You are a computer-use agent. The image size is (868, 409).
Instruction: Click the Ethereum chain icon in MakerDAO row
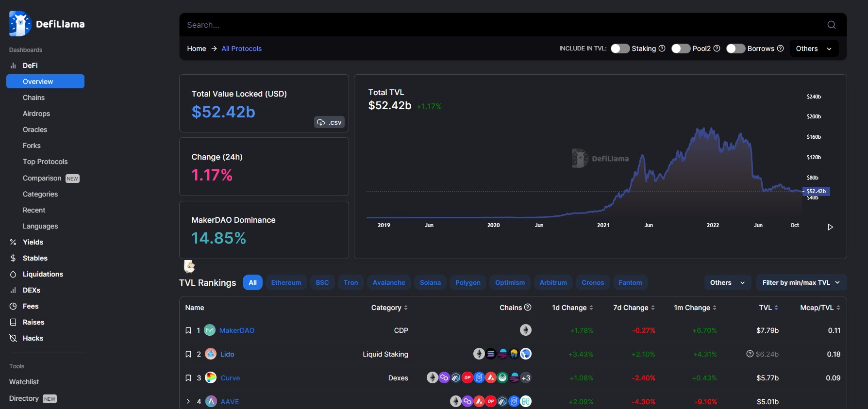pyautogui.click(x=526, y=330)
